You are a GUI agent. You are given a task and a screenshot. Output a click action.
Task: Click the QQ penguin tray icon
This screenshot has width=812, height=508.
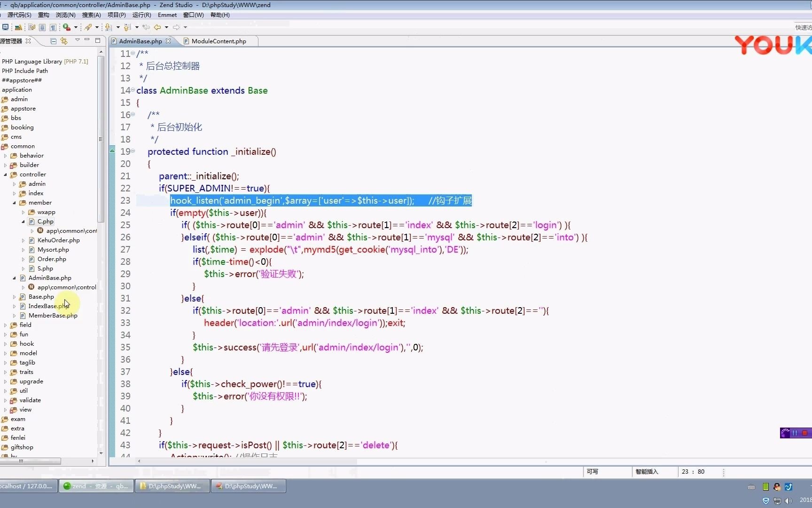[777, 487]
